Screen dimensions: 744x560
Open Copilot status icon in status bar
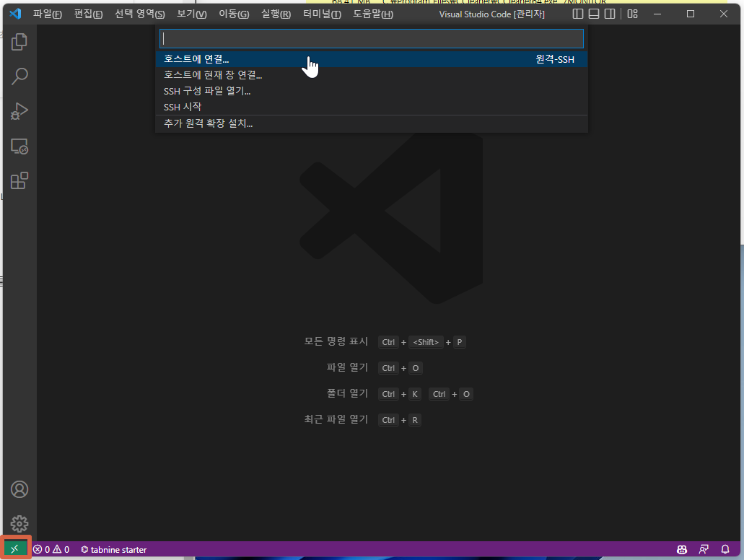[x=682, y=550]
